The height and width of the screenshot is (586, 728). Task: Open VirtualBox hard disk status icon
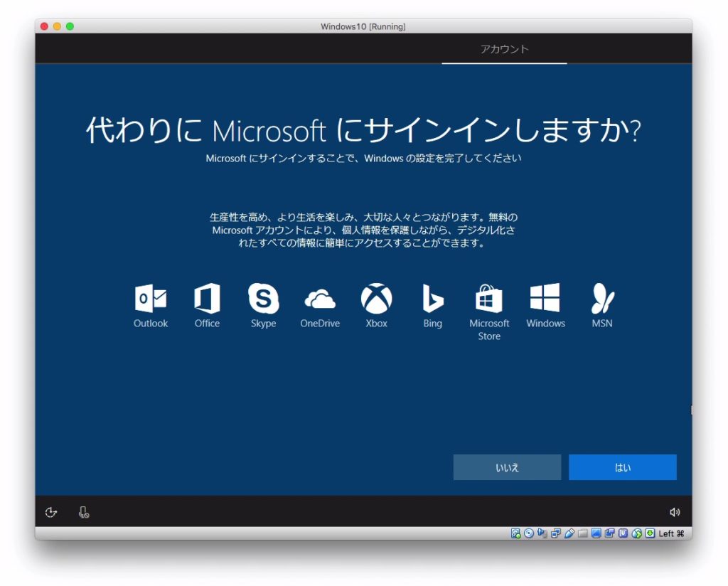coord(516,533)
